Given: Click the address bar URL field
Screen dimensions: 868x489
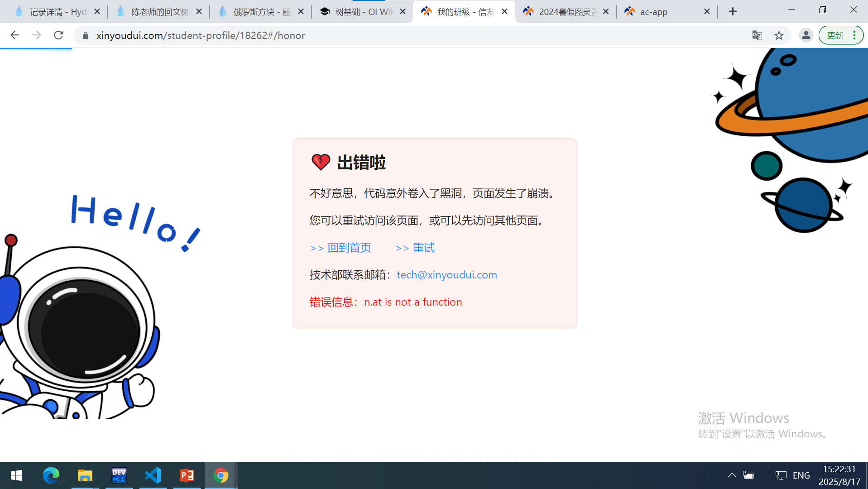Looking at the screenshot, I should coord(408,35).
